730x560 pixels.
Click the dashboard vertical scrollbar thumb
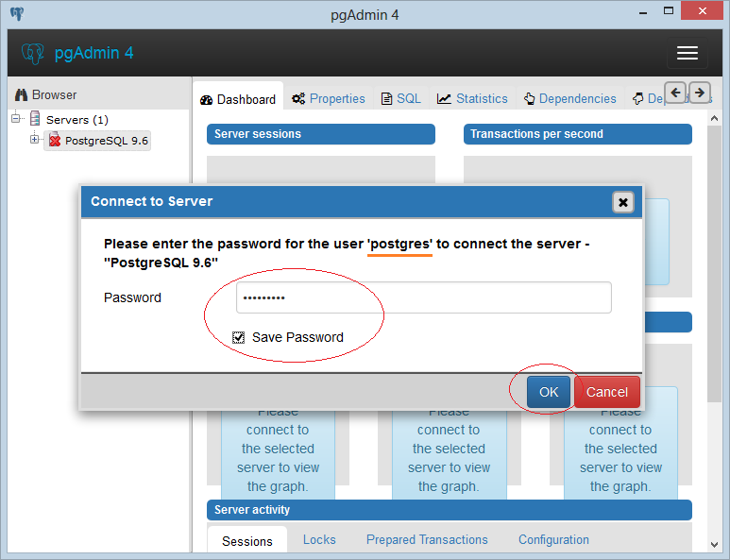pyautogui.click(x=714, y=263)
